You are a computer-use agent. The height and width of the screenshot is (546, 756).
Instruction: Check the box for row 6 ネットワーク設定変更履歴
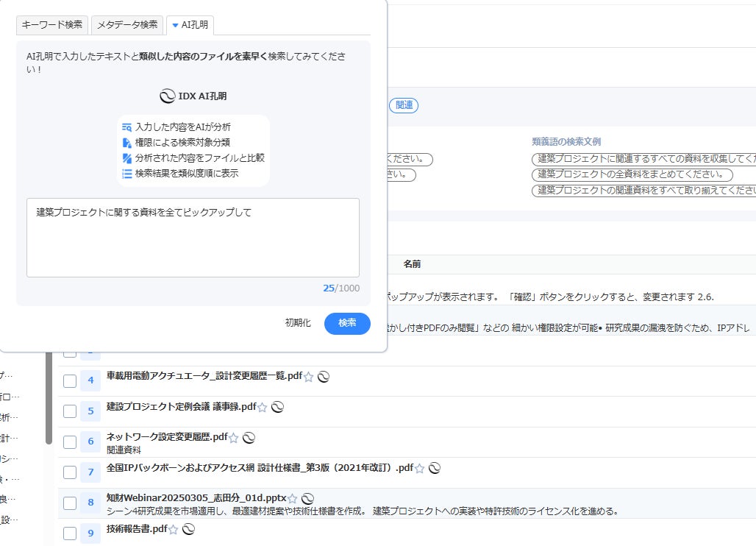pyautogui.click(x=70, y=442)
